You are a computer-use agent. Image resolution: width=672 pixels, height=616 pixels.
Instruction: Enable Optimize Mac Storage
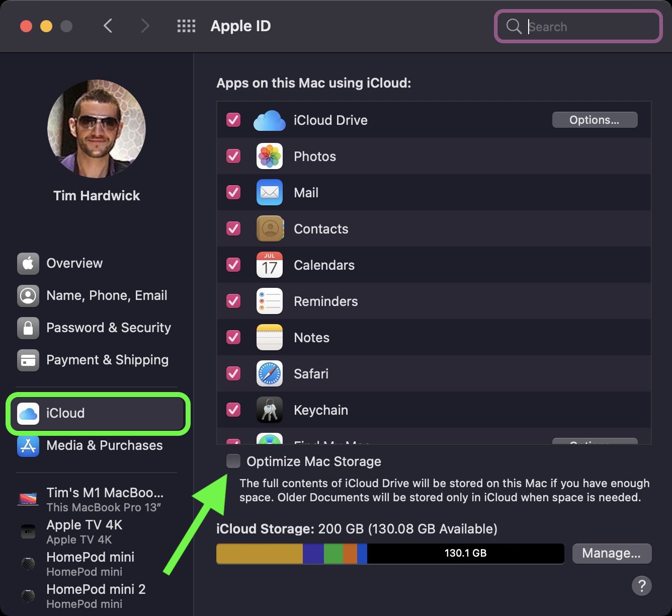tap(233, 461)
